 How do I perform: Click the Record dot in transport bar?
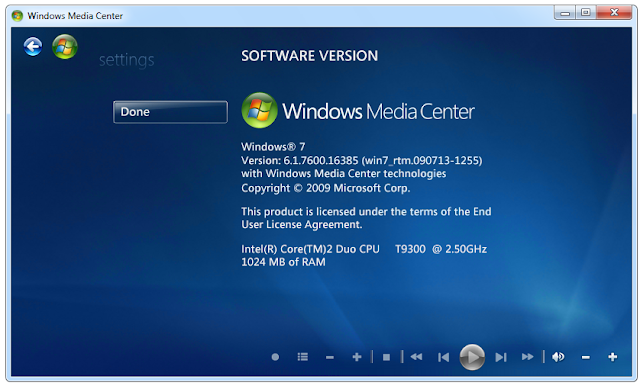[x=276, y=357]
